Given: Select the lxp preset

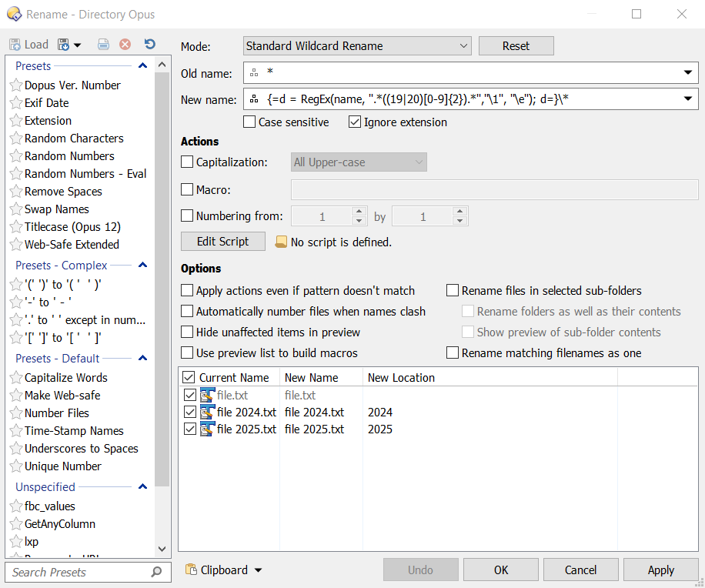Looking at the screenshot, I should [x=32, y=542].
